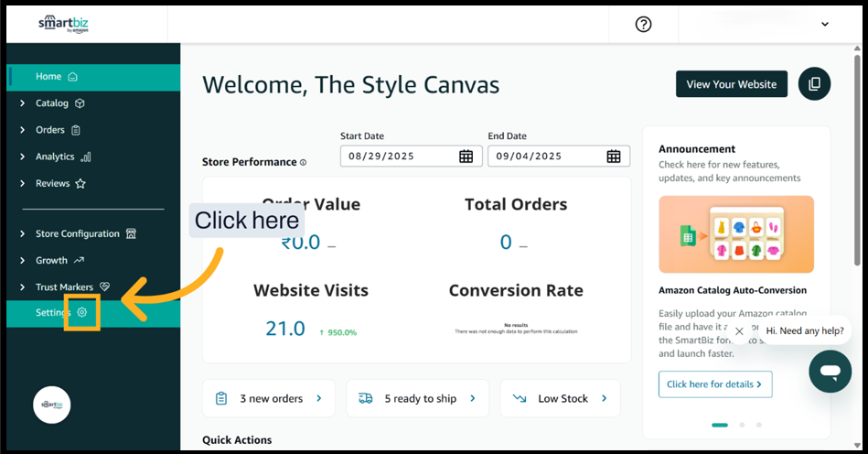Open the Analytics menu item
Image resolution: width=868 pixels, height=454 pixels.
(62, 157)
